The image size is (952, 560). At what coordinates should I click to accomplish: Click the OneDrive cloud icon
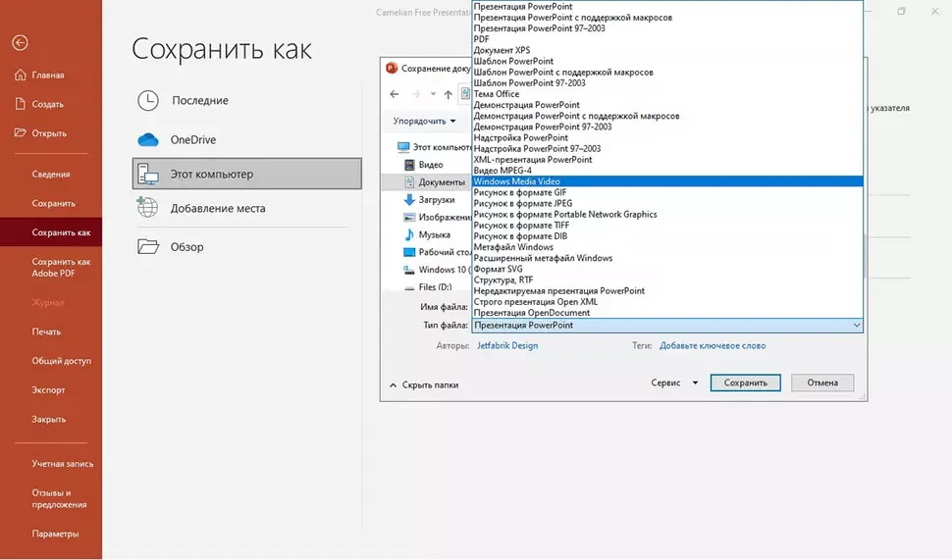click(148, 140)
